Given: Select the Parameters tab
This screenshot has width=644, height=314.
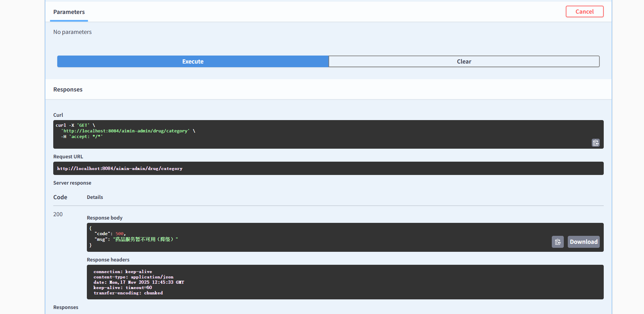Looking at the screenshot, I should (69, 12).
